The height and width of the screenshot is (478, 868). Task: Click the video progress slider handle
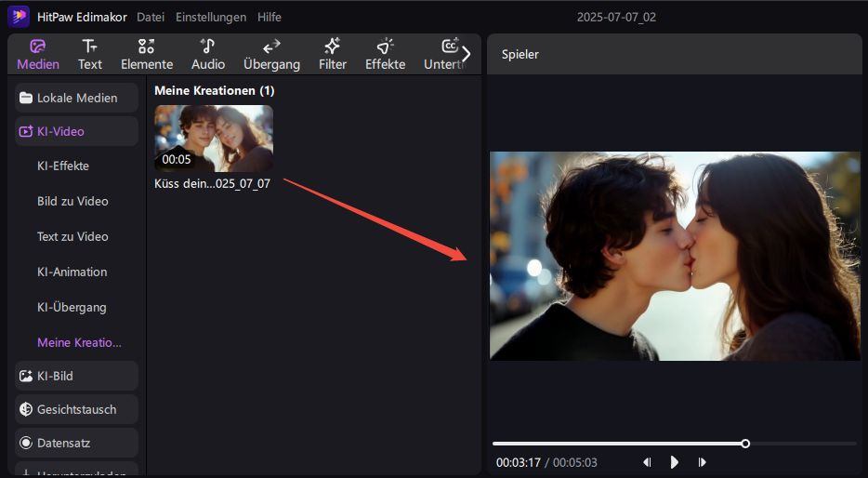(745, 444)
